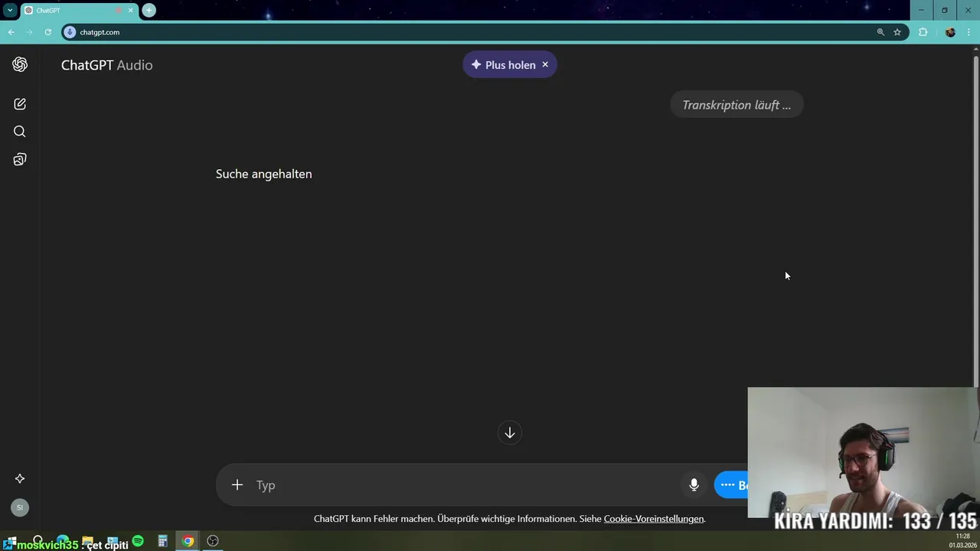
Task: Open search chats magnifier in sidebar
Action: 20,132
